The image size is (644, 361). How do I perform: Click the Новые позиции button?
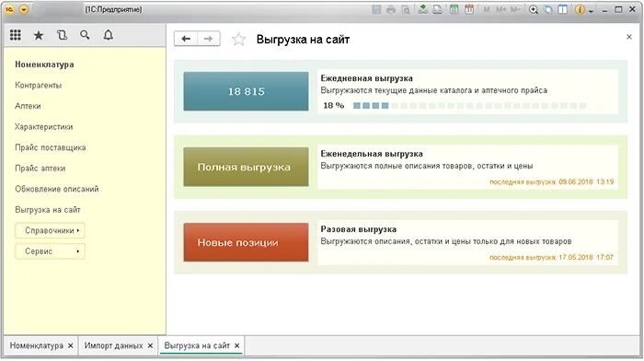(246, 242)
